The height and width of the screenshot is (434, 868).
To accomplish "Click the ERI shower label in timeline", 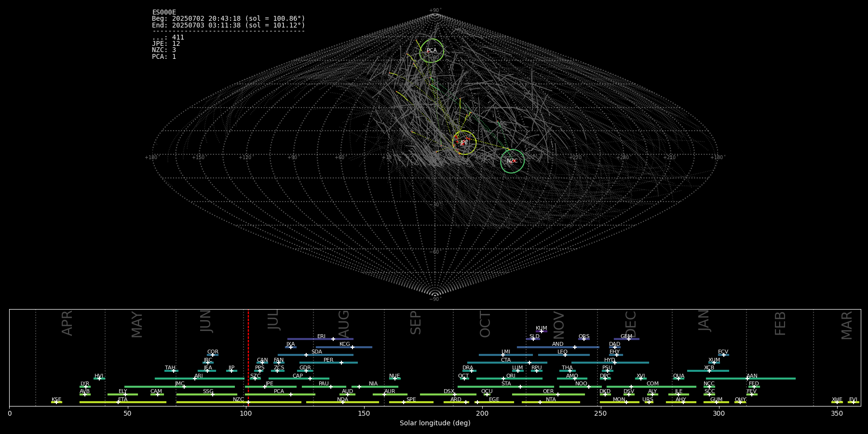I will 321,337.
